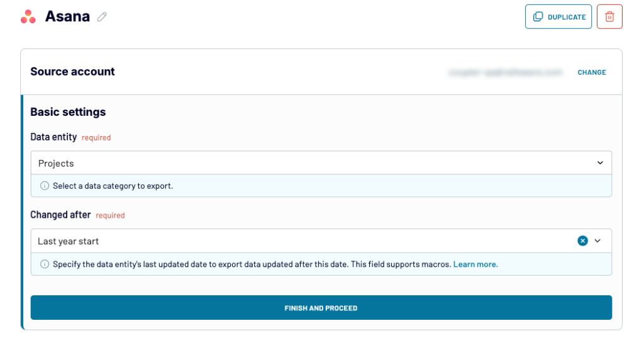Image resolution: width=644 pixels, height=340 pixels.
Task: Duplicate this Asana source
Action: pos(558,17)
